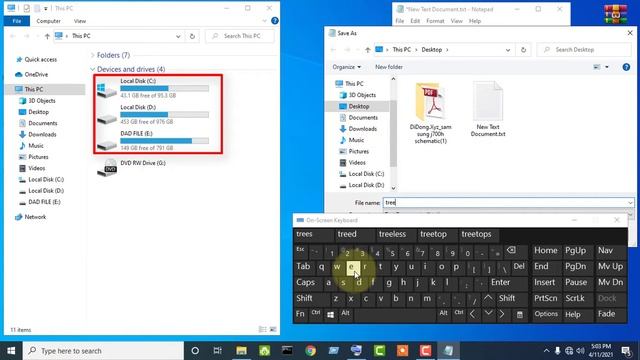Click the Search This PC box

coord(240,36)
